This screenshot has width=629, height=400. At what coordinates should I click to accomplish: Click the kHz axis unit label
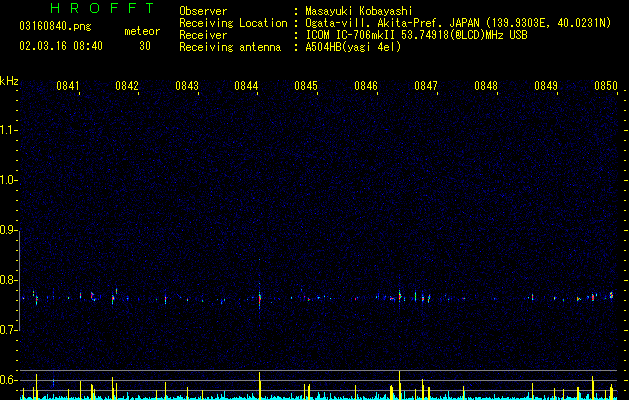(x=9, y=81)
